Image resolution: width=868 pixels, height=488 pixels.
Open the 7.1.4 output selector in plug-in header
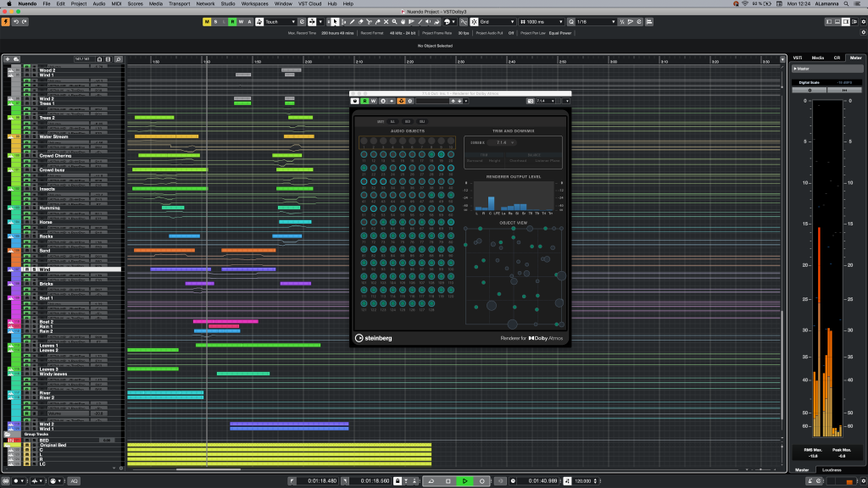point(544,102)
